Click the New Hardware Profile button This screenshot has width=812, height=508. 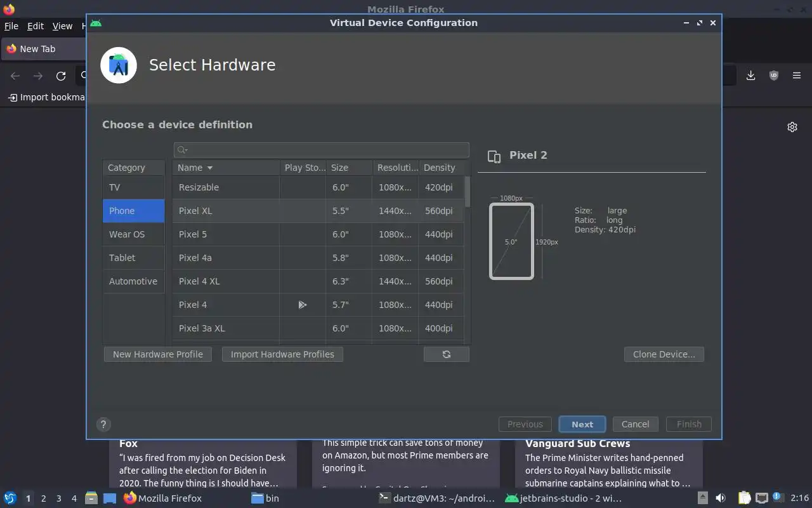158,354
